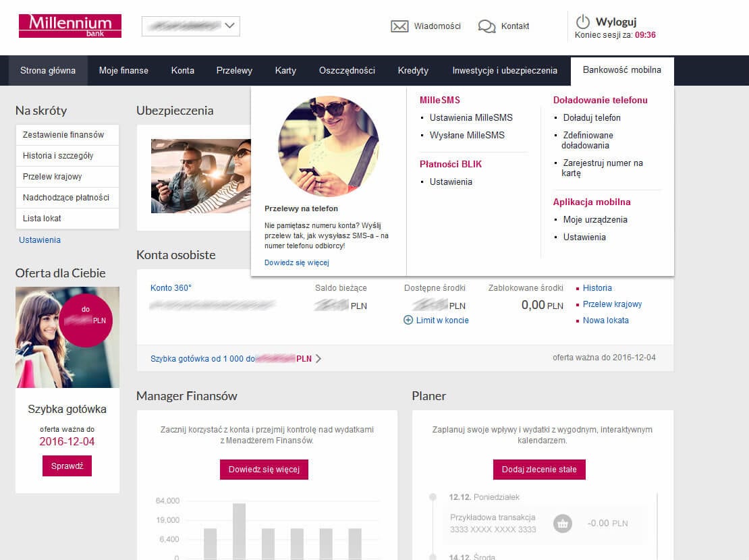Click Nowa lokata link
749x560 pixels.
click(606, 320)
